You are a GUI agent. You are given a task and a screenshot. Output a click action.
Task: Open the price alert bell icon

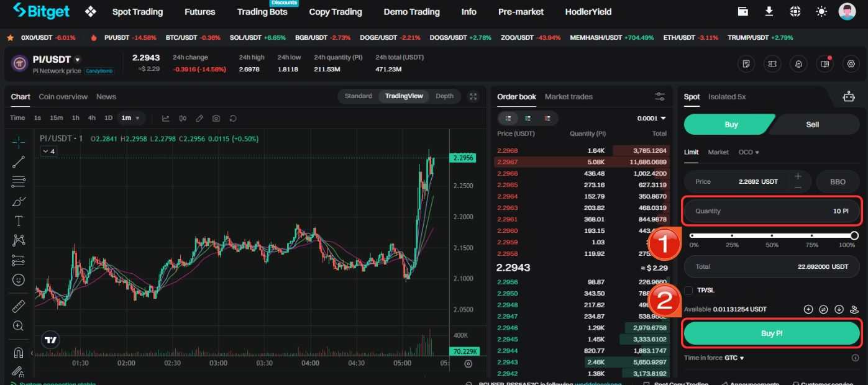pos(798,63)
